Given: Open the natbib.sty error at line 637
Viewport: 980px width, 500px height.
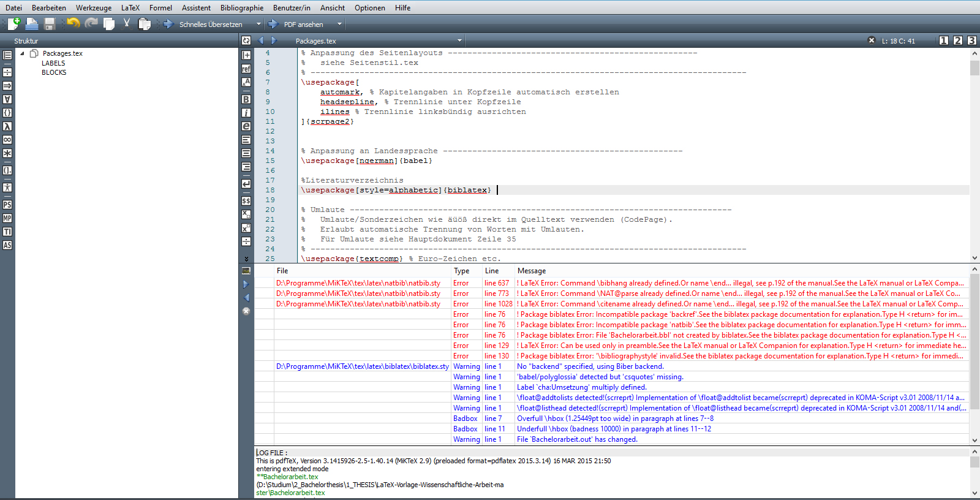Looking at the screenshot, I should (358, 283).
